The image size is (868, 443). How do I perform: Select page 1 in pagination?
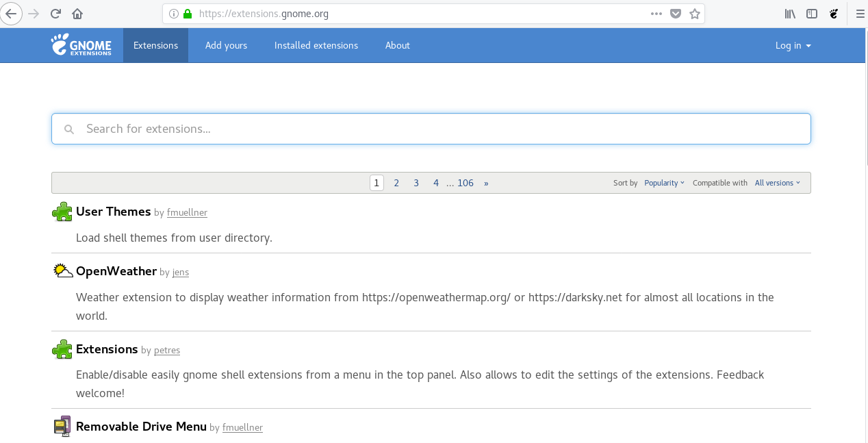376,183
